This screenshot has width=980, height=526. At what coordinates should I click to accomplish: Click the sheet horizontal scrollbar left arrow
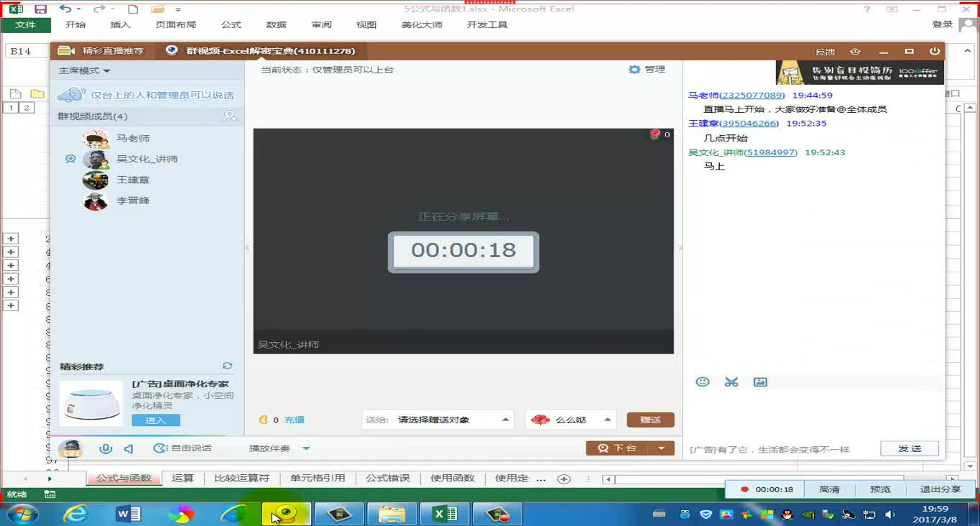[x=608, y=479]
